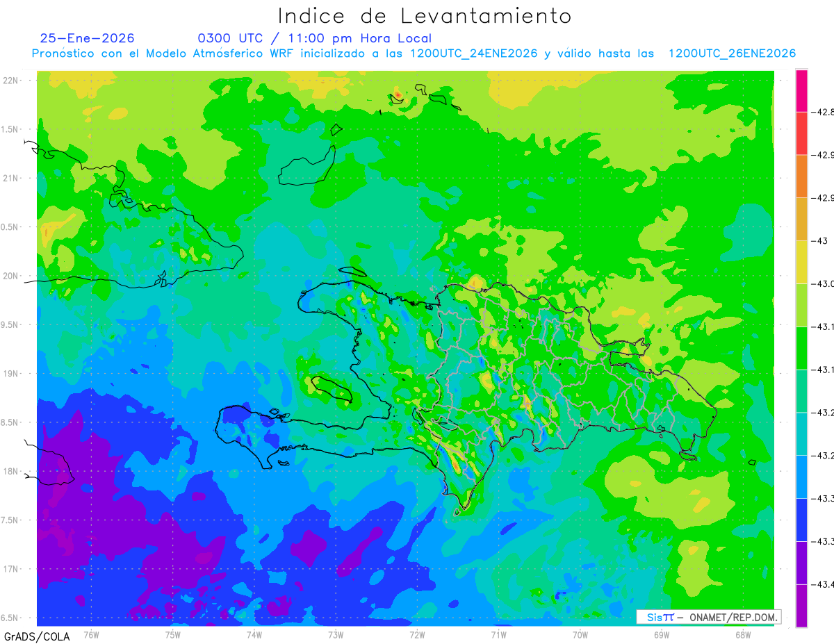Select the orange colorbar swatch
The width and height of the screenshot is (834, 644).
pyautogui.click(x=801, y=176)
